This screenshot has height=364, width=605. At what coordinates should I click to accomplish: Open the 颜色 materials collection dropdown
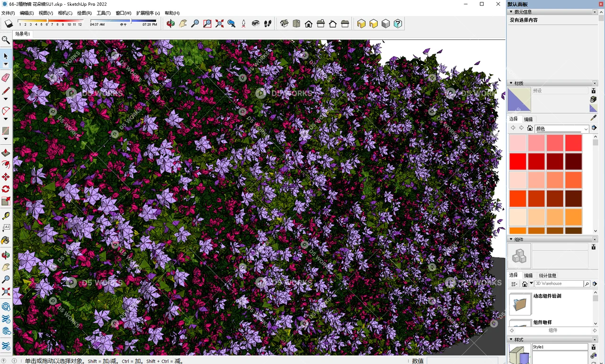tap(586, 128)
